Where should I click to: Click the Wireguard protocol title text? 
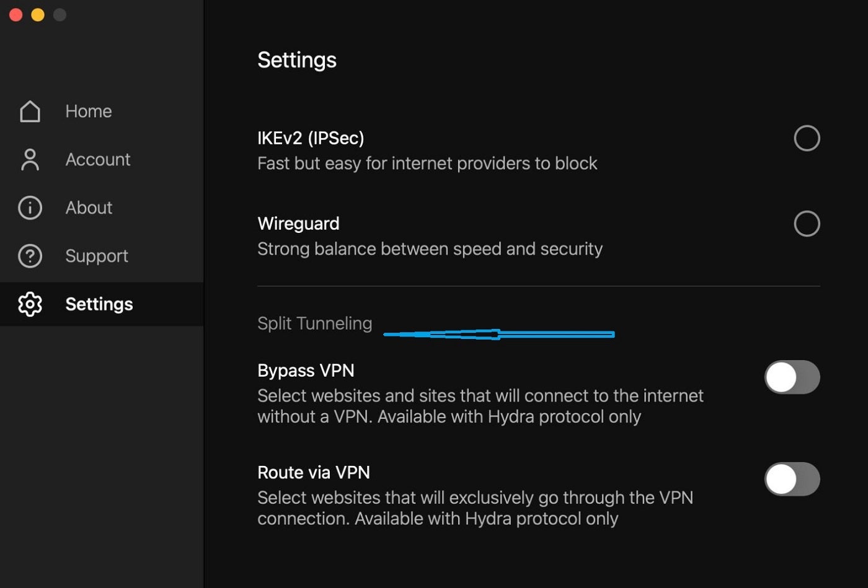coord(298,224)
